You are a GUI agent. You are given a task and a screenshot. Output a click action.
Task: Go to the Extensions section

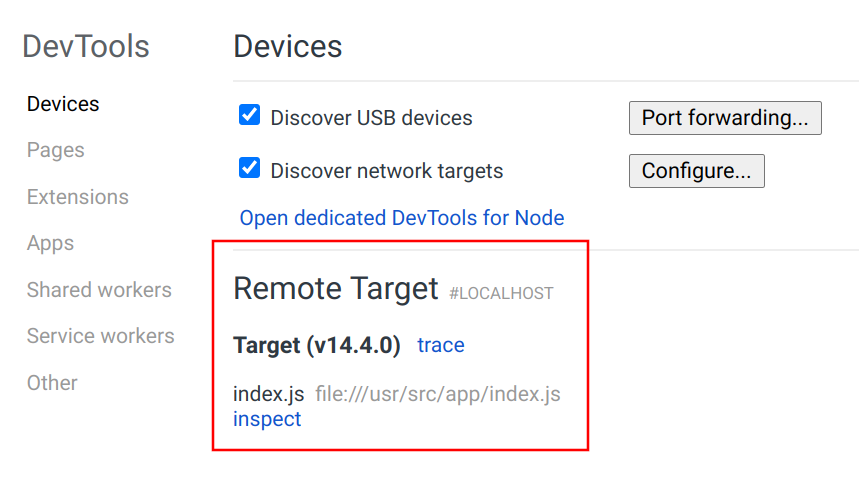pyautogui.click(x=77, y=197)
